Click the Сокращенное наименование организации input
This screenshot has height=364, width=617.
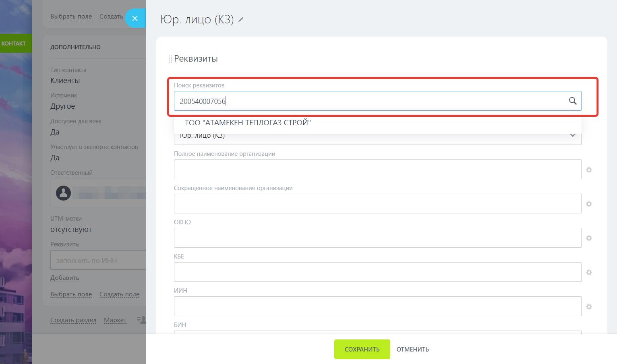tap(378, 204)
